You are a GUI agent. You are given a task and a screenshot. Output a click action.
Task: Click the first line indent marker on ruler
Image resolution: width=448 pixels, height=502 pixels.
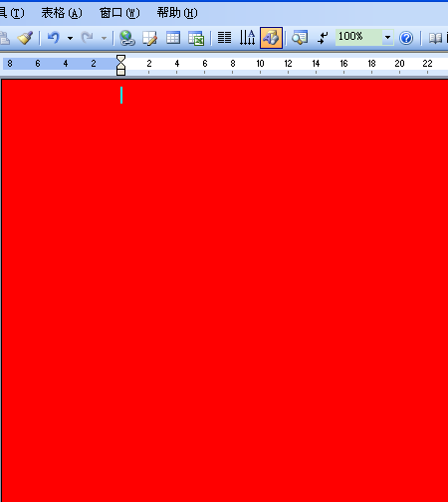121,59
